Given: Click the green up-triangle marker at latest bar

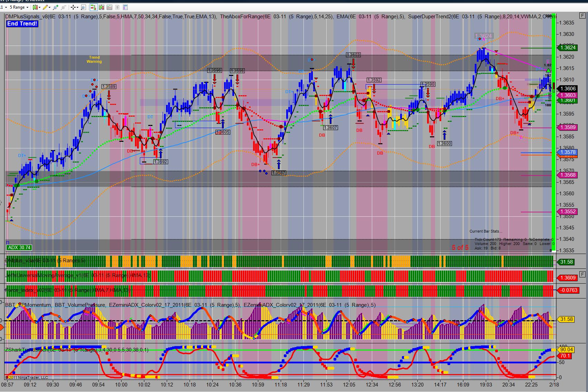Looking at the screenshot, I should coord(549,70).
